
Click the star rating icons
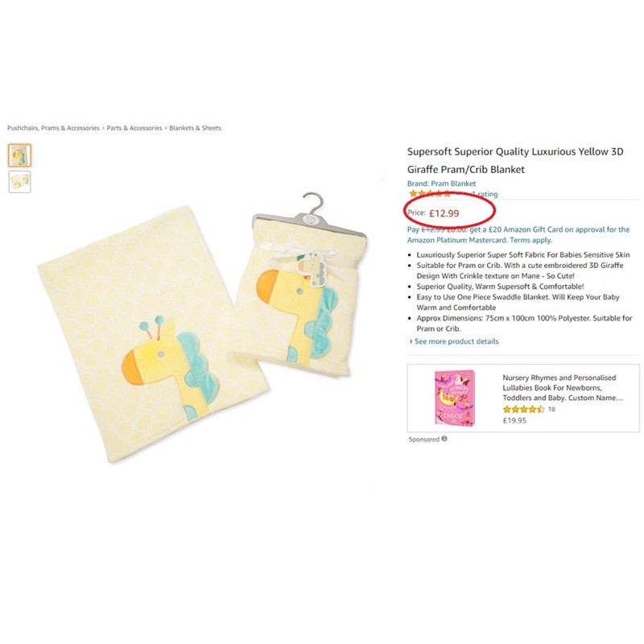pos(430,193)
